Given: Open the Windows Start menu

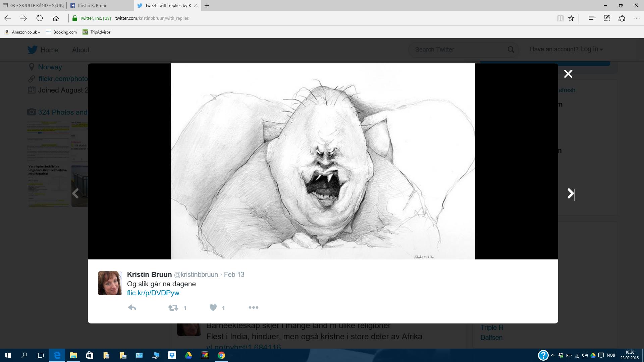Looking at the screenshot, I should tap(8, 355).
